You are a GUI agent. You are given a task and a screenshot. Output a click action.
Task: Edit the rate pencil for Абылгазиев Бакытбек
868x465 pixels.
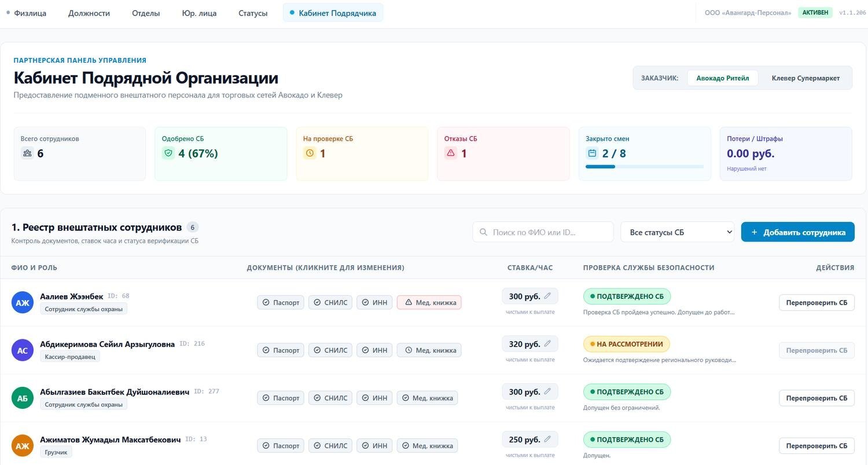tap(547, 391)
